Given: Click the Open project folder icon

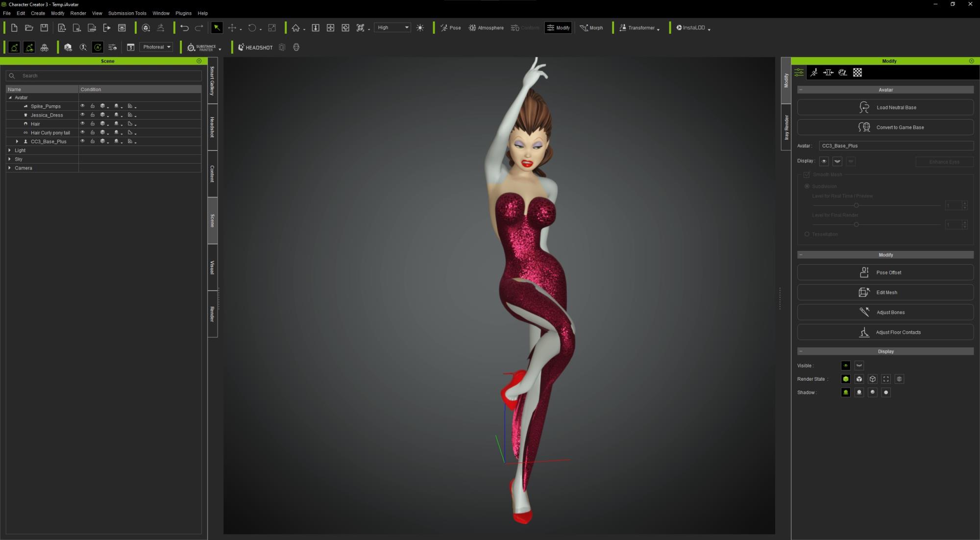Looking at the screenshot, I should [x=29, y=28].
